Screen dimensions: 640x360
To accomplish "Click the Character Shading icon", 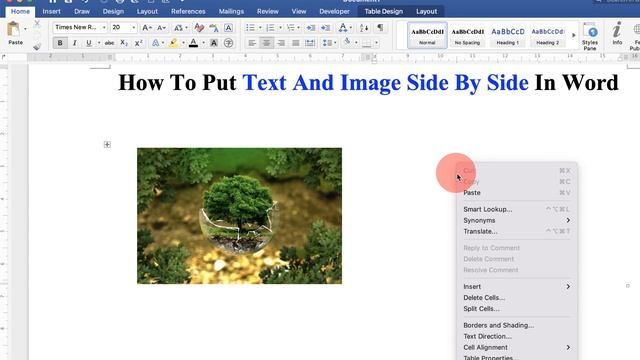I will pos(213,43).
